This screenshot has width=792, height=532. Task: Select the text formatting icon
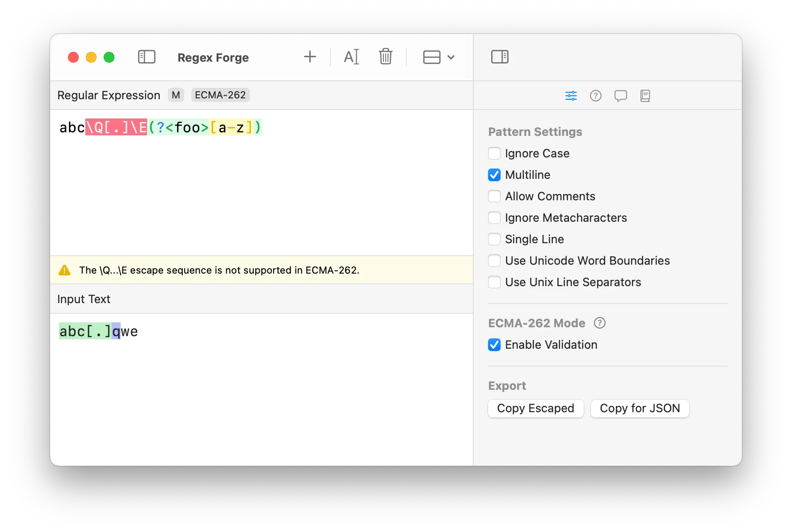point(351,57)
